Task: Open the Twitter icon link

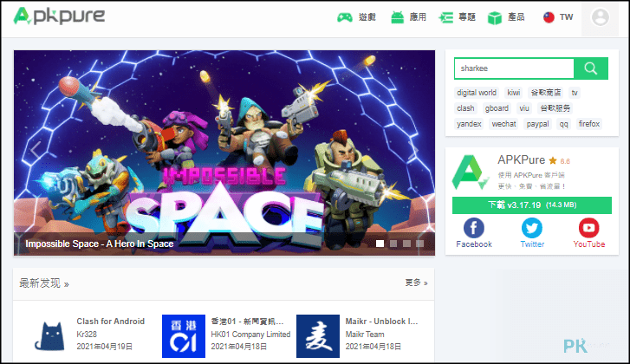Action: [532, 228]
